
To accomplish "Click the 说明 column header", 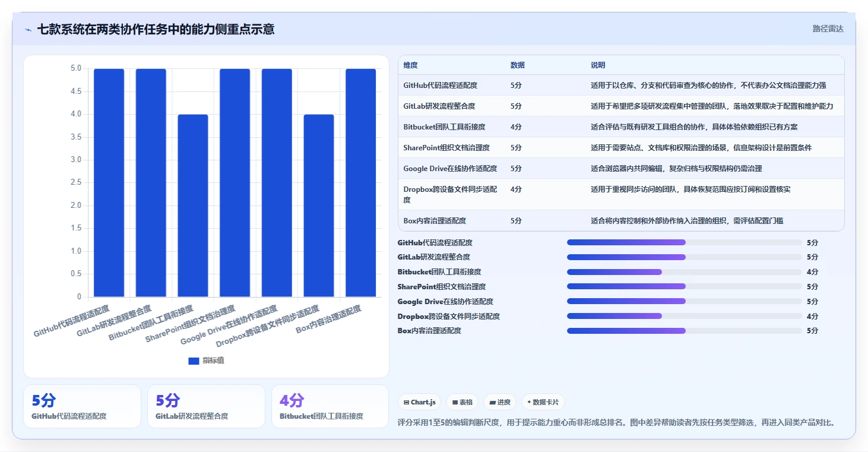I will point(598,65).
